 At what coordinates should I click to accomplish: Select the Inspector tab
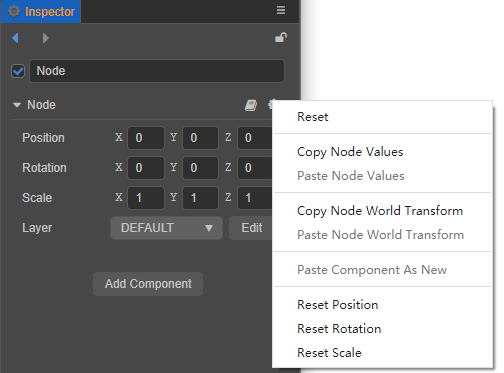41,12
